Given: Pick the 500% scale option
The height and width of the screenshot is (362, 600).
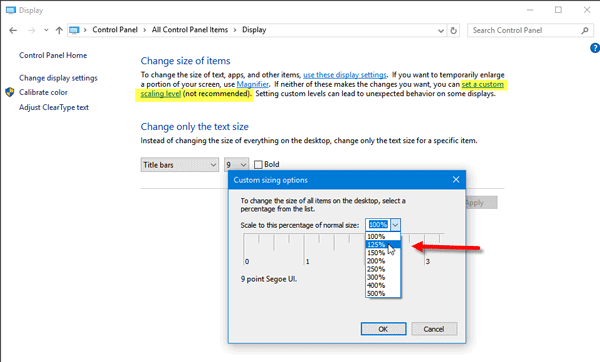Looking at the screenshot, I should (x=383, y=294).
